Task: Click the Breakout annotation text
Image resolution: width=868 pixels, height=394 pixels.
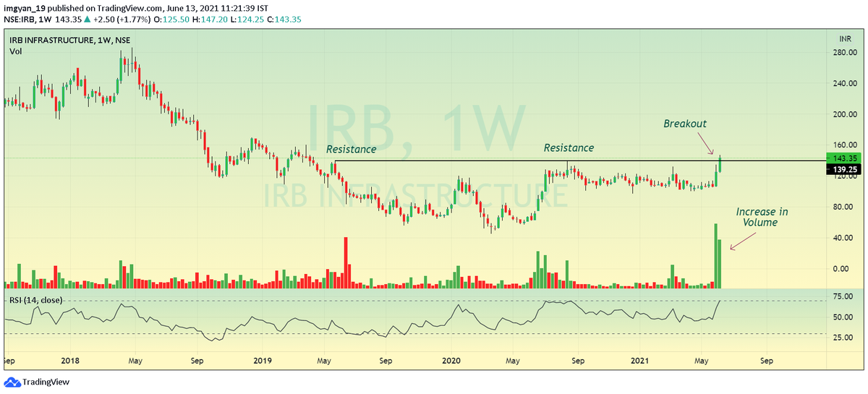Action: 686,124
